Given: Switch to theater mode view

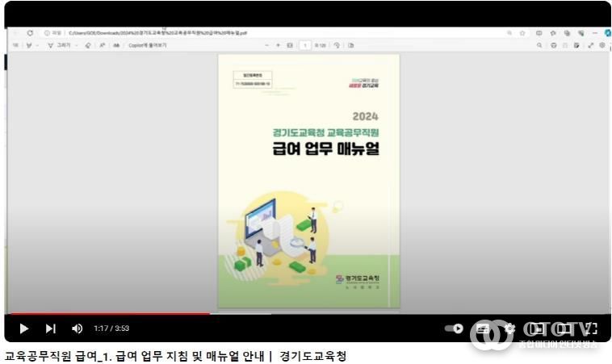Looking at the screenshot, I should pos(564,328).
